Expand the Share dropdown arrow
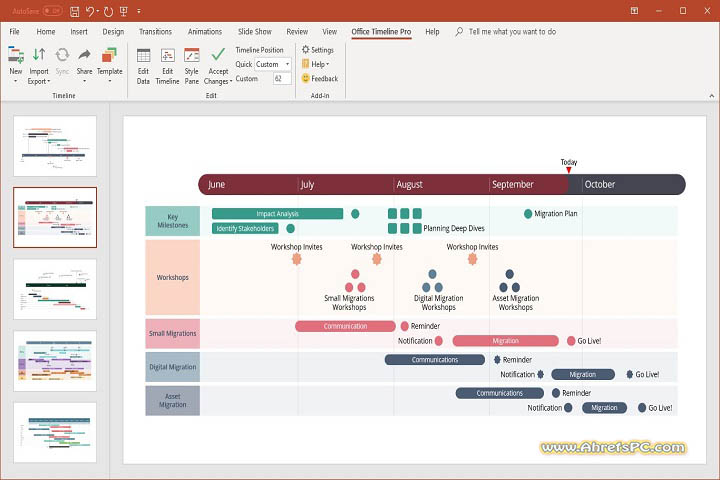 tap(84, 81)
